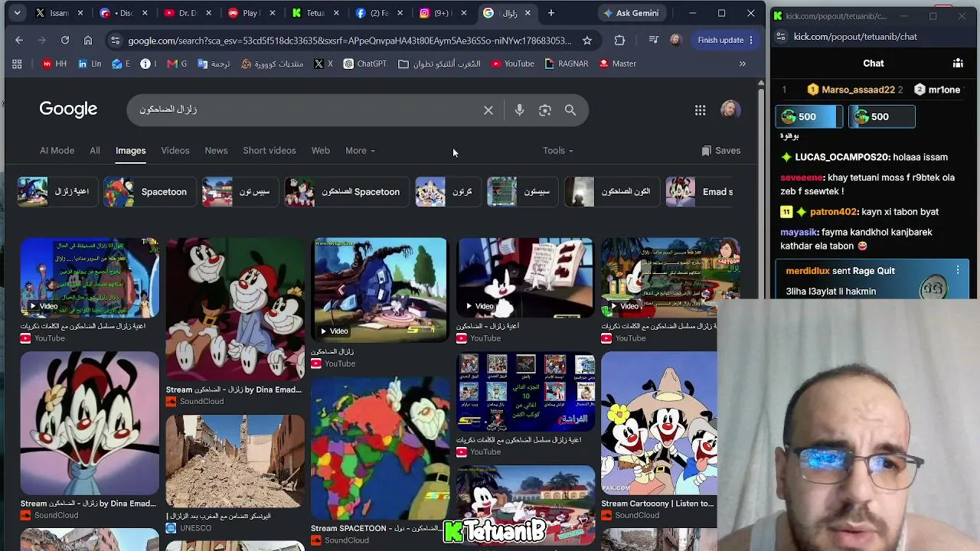Switch to the News results tab
980x551 pixels.
pyautogui.click(x=216, y=151)
